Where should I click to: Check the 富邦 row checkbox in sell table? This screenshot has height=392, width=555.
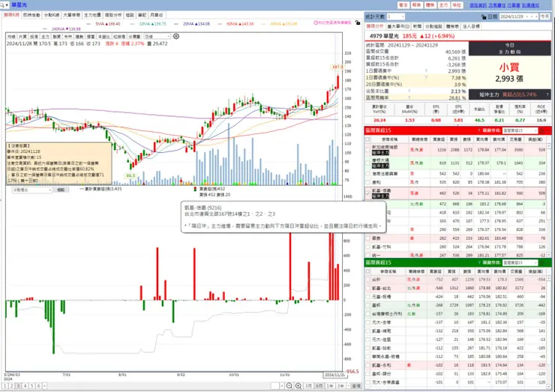coord(367,305)
